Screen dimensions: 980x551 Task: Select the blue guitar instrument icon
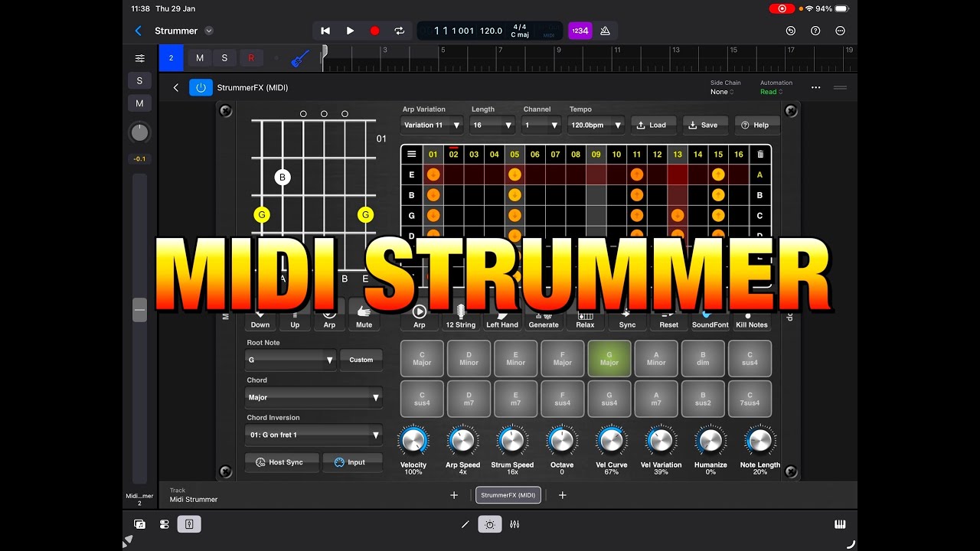tap(301, 58)
